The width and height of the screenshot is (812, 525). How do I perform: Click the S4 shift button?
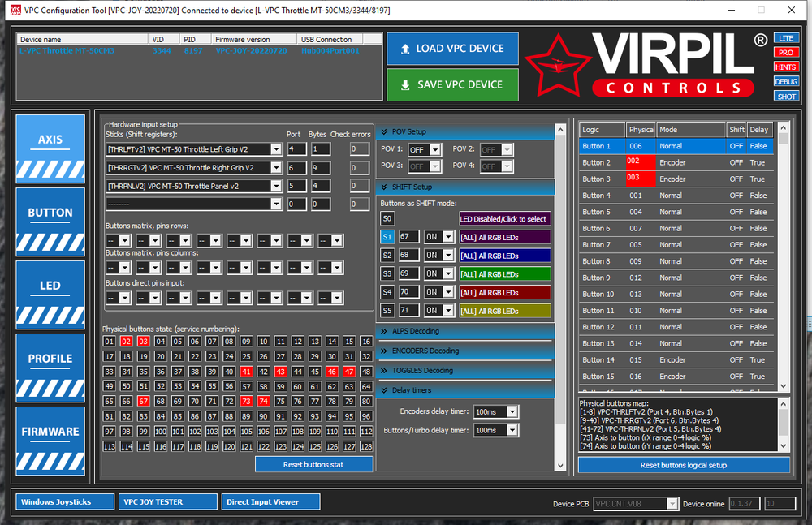[x=387, y=292]
